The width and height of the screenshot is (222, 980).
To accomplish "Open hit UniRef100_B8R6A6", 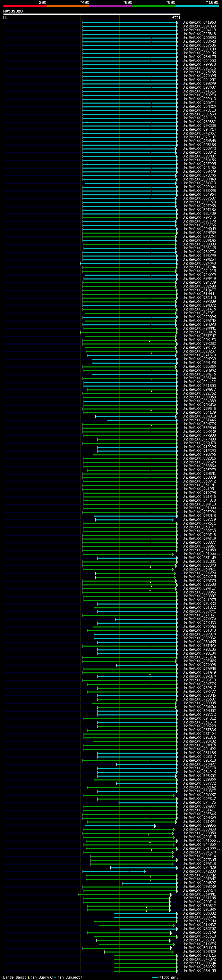I will [199, 428].
